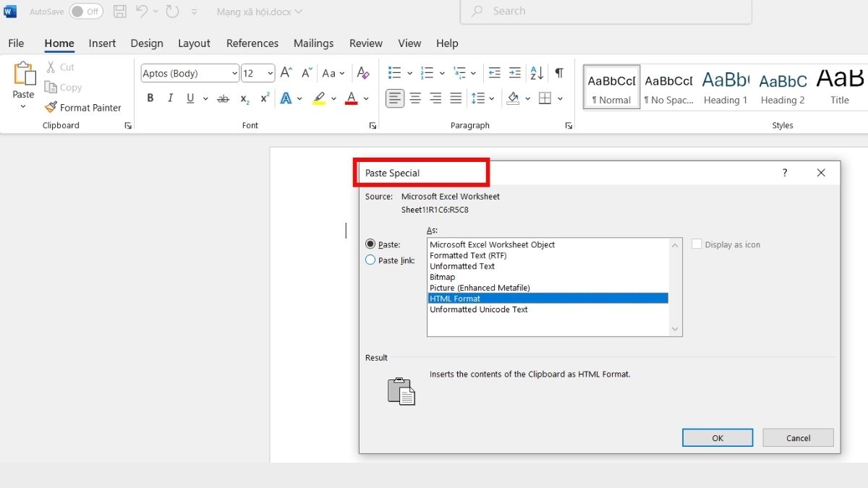Apply Subscript formatting

[x=244, y=98]
